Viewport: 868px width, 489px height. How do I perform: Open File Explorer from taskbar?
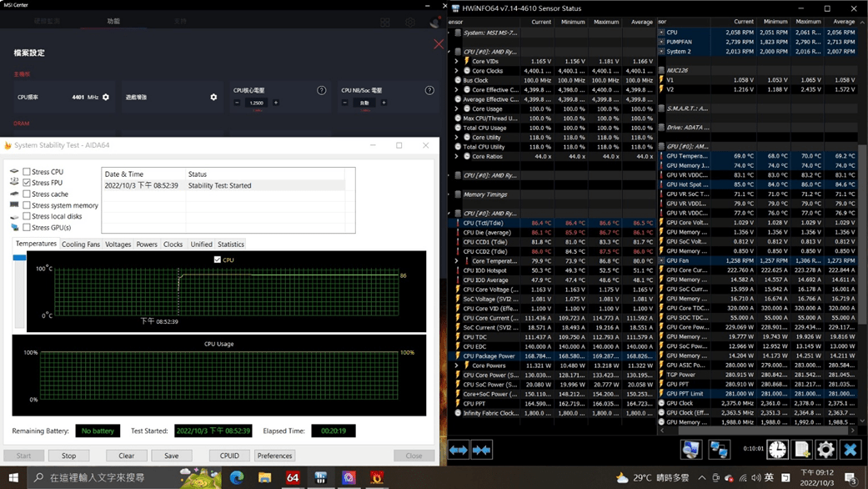(x=264, y=477)
